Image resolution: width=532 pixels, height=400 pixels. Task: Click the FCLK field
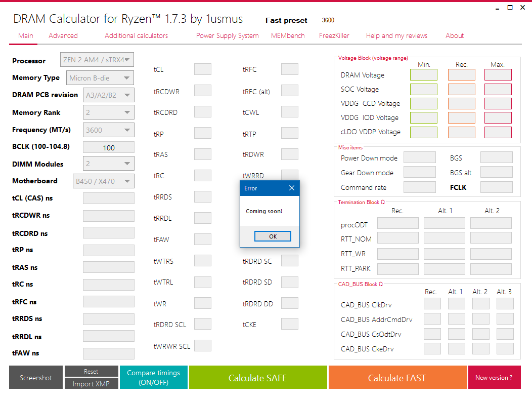[x=497, y=187]
